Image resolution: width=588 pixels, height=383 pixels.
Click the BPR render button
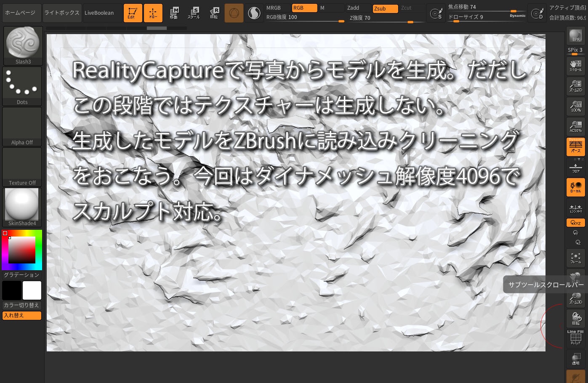click(x=576, y=36)
